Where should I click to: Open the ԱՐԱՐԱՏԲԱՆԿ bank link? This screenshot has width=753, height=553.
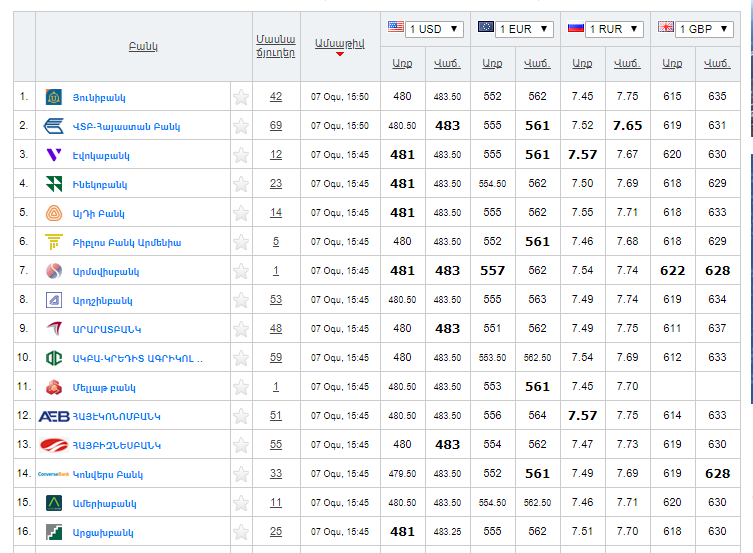[107, 329]
